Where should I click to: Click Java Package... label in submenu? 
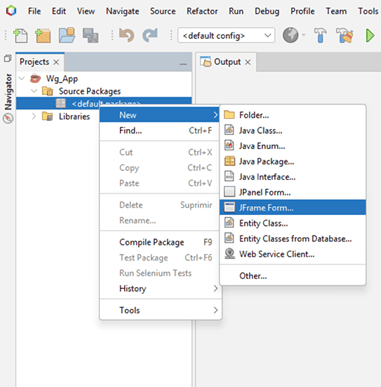point(266,162)
